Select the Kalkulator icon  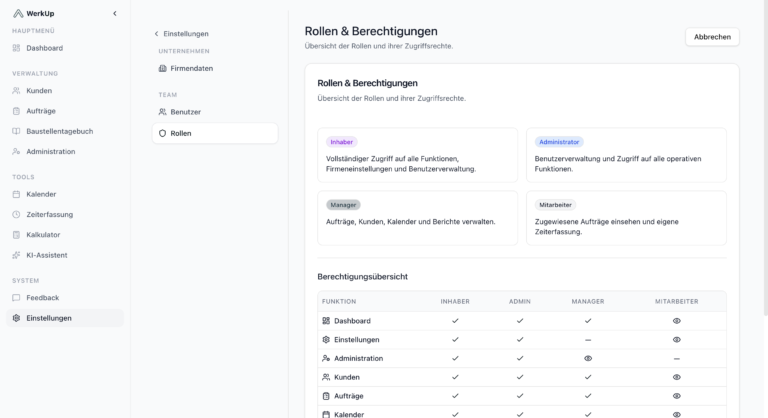(16, 235)
